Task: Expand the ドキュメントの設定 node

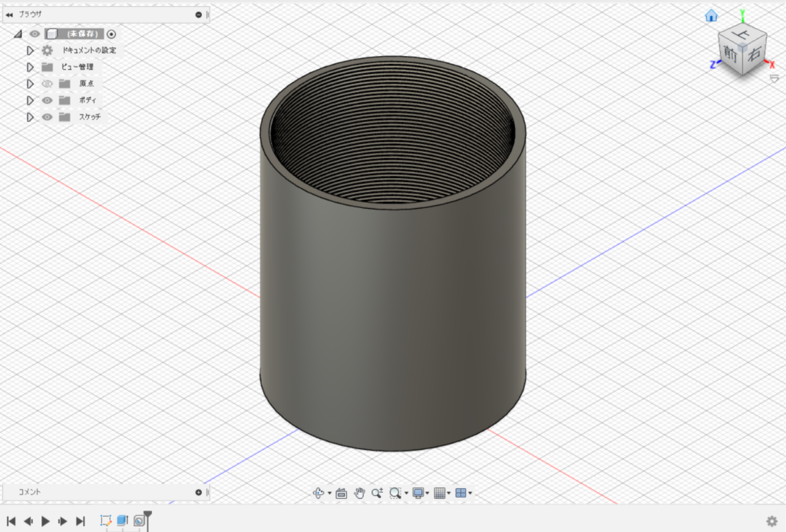Action: pyautogui.click(x=31, y=51)
